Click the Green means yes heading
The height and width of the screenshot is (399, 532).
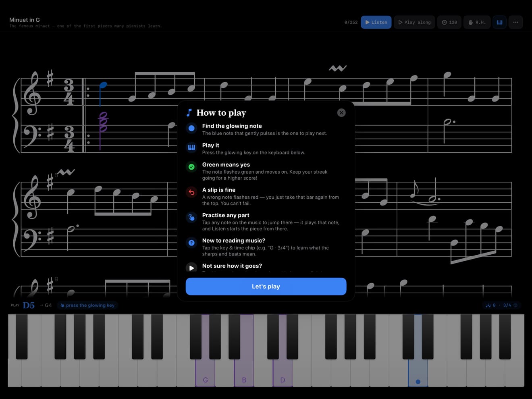[226, 165]
